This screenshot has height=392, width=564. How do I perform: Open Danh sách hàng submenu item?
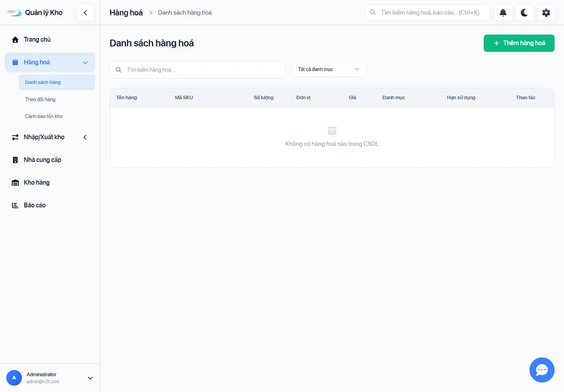coord(57,82)
